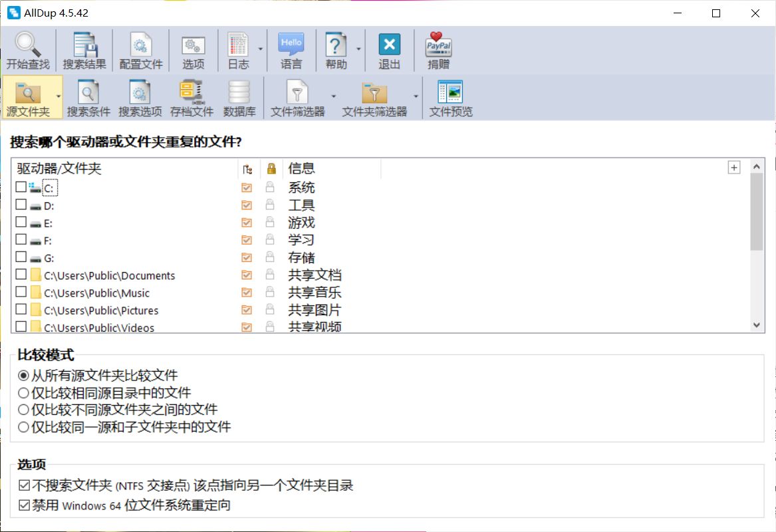Open 搜索结果 search results
This screenshot has height=532, width=776.
(x=84, y=51)
